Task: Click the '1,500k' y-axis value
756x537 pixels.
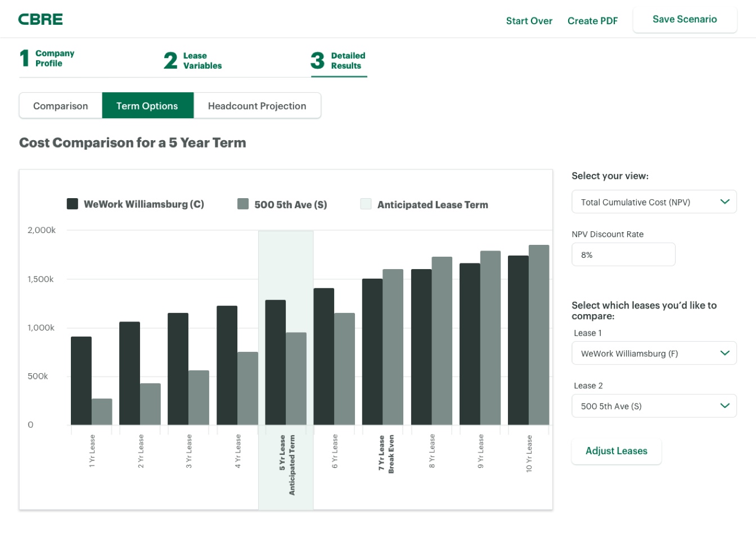Action: click(x=40, y=279)
